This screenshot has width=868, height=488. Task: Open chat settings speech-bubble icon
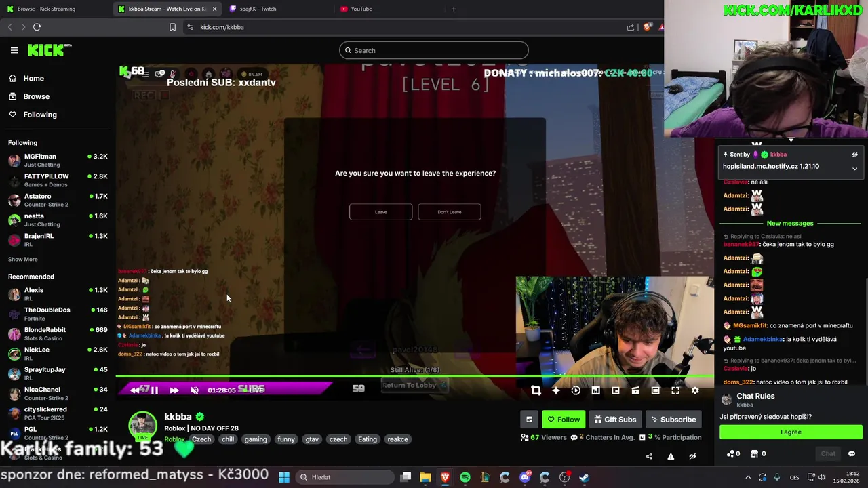[x=852, y=454]
